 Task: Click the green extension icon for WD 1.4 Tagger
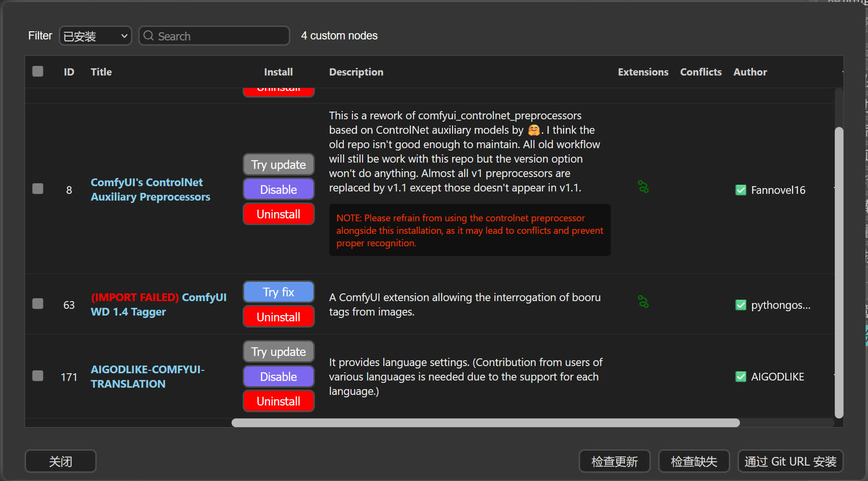point(643,302)
